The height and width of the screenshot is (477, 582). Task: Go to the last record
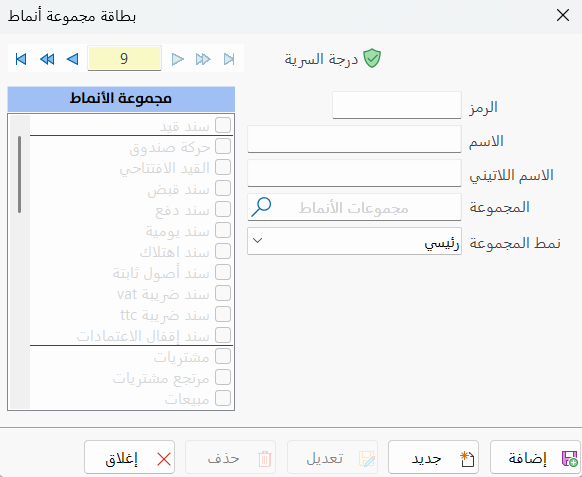pyautogui.click(x=229, y=59)
